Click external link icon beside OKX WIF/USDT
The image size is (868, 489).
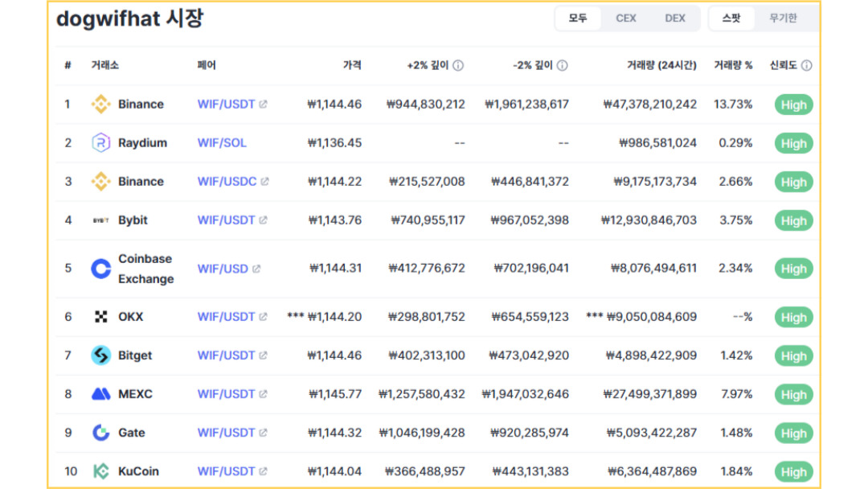264,317
